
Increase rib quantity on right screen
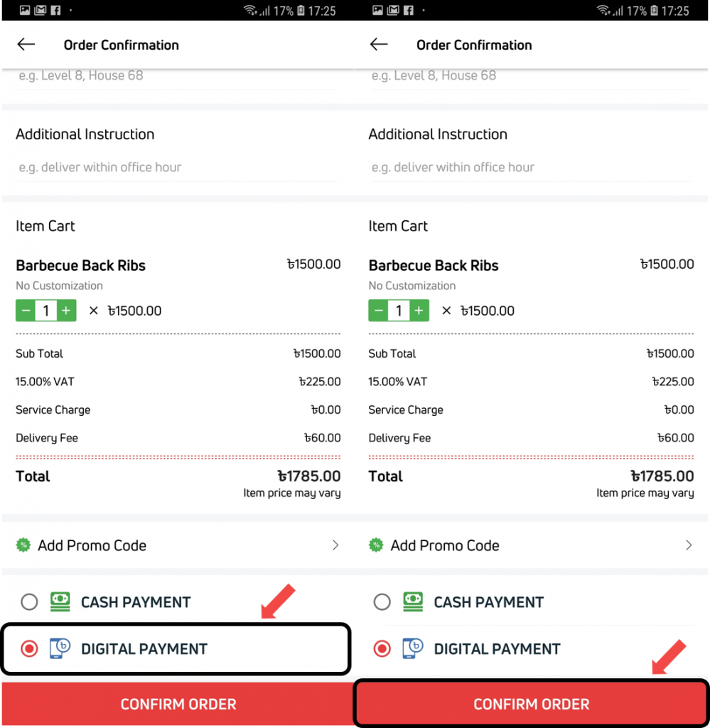click(419, 311)
